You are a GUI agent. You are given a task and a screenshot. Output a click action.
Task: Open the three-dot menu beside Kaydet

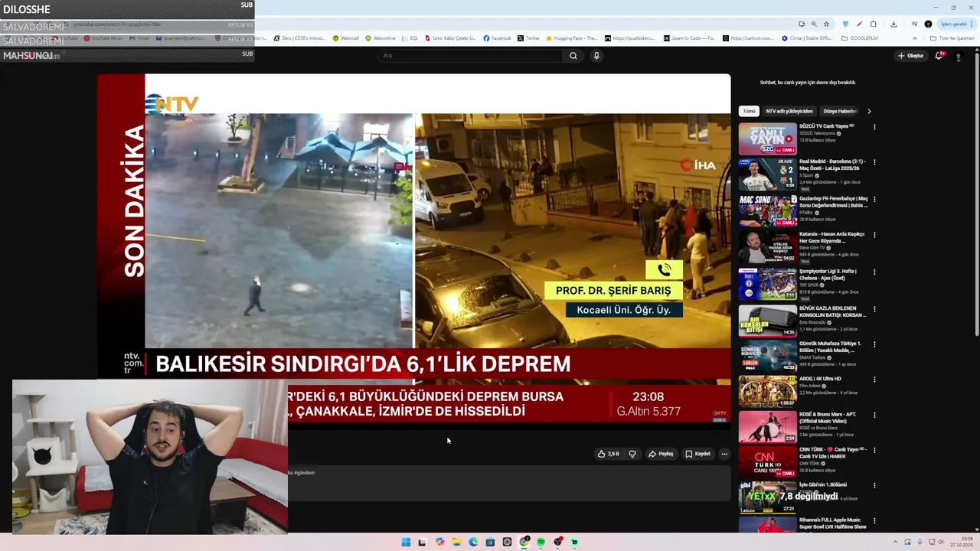[x=724, y=454]
